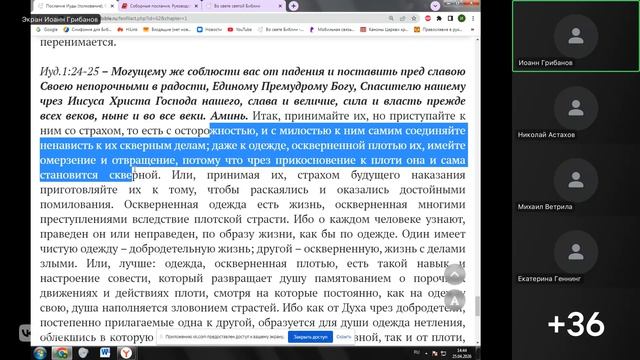Click the scroll-to-top arrow circle button

click(x=455, y=274)
